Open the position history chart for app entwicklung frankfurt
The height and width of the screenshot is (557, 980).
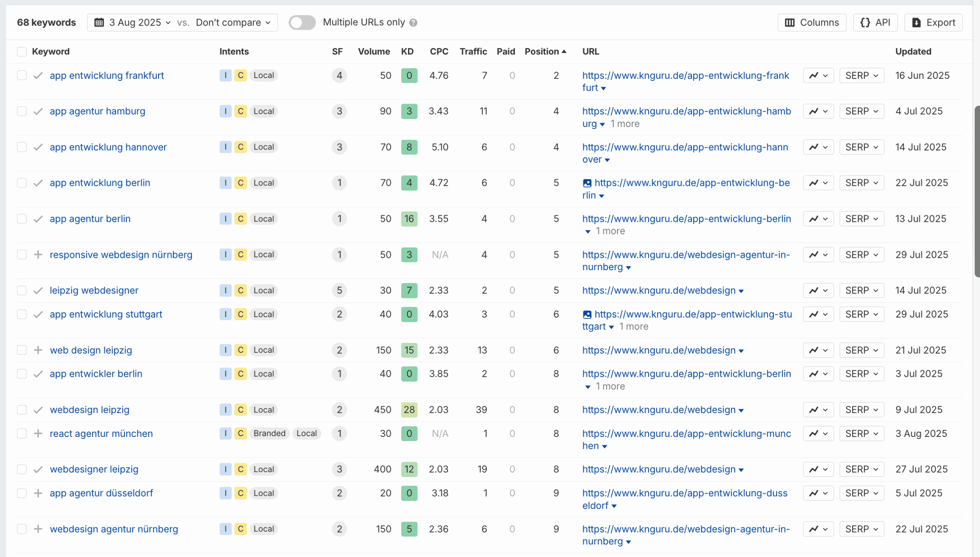(818, 75)
